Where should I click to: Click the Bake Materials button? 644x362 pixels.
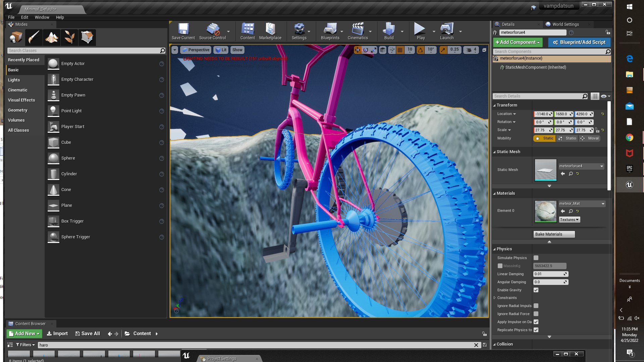(554, 234)
